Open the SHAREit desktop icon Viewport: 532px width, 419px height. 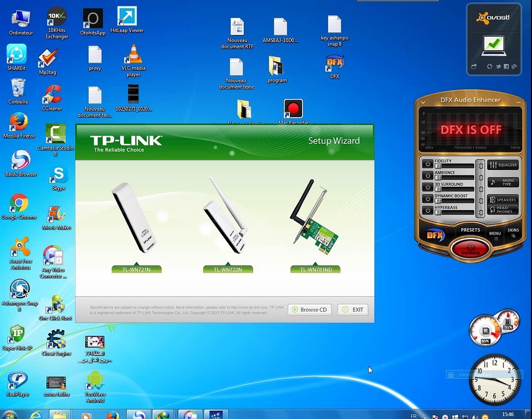click(16, 57)
